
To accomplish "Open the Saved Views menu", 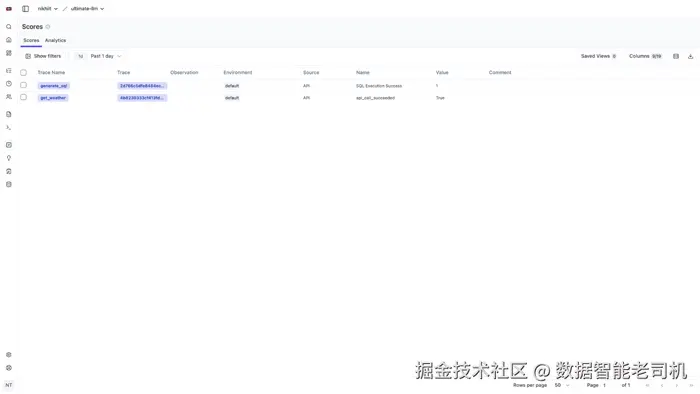I will click(599, 56).
